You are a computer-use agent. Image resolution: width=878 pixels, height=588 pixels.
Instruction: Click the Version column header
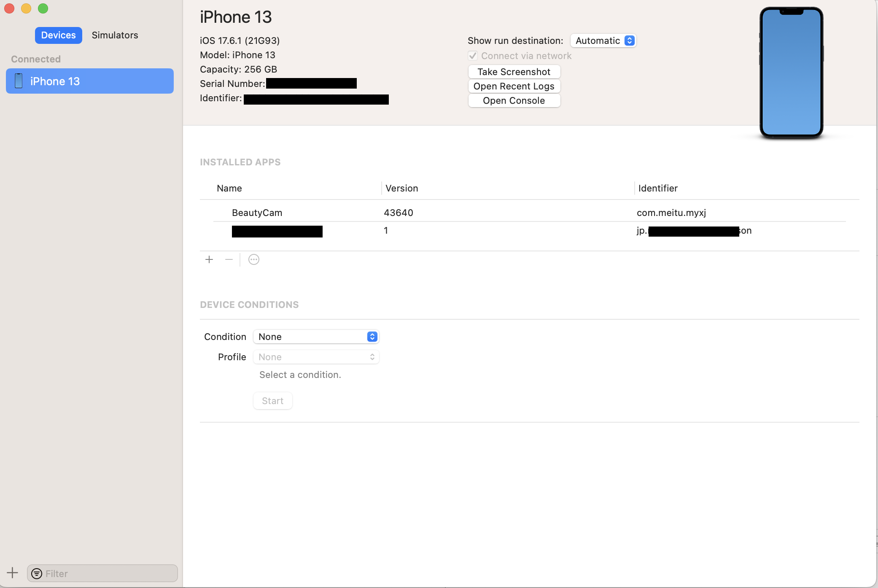402,188
